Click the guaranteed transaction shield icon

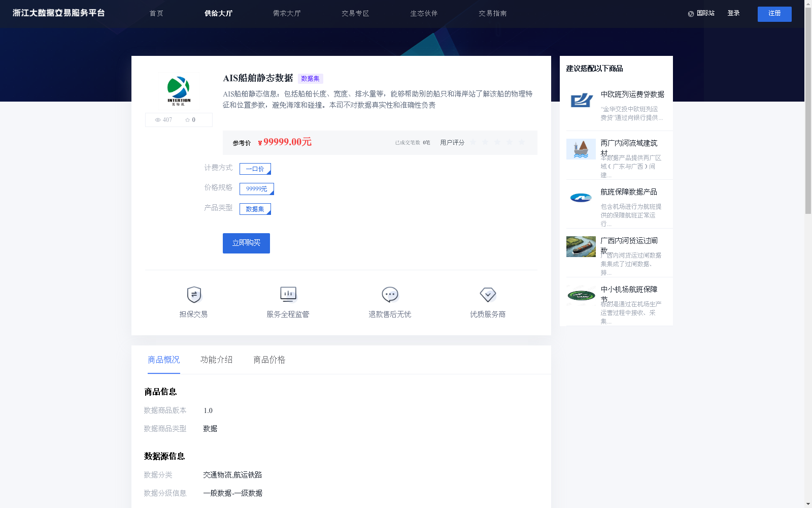pos(194,295)
